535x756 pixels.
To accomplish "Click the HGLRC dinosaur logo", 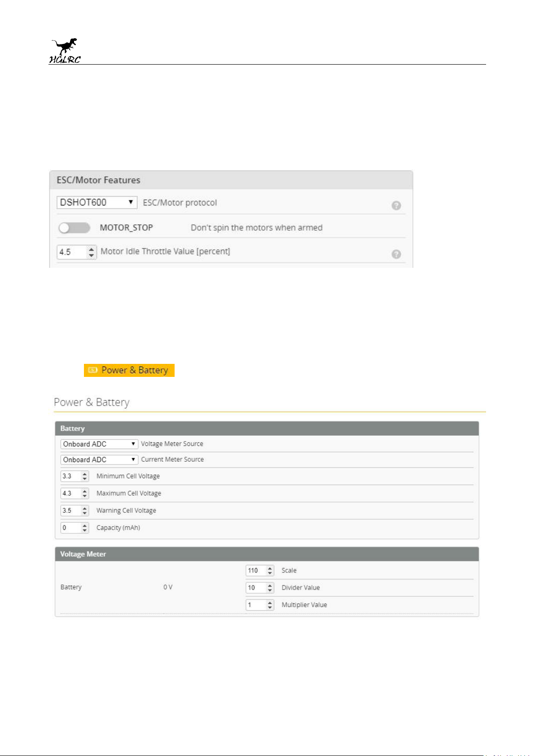I will (x=66, y=51).
